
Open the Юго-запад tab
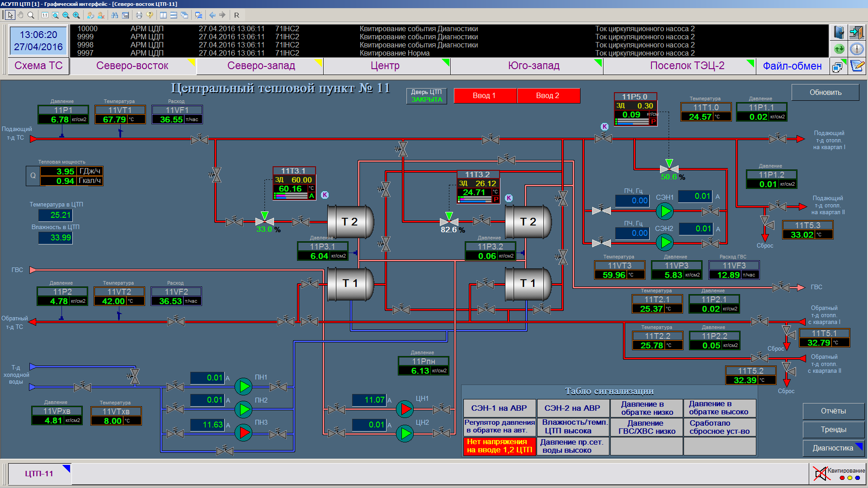533,66
